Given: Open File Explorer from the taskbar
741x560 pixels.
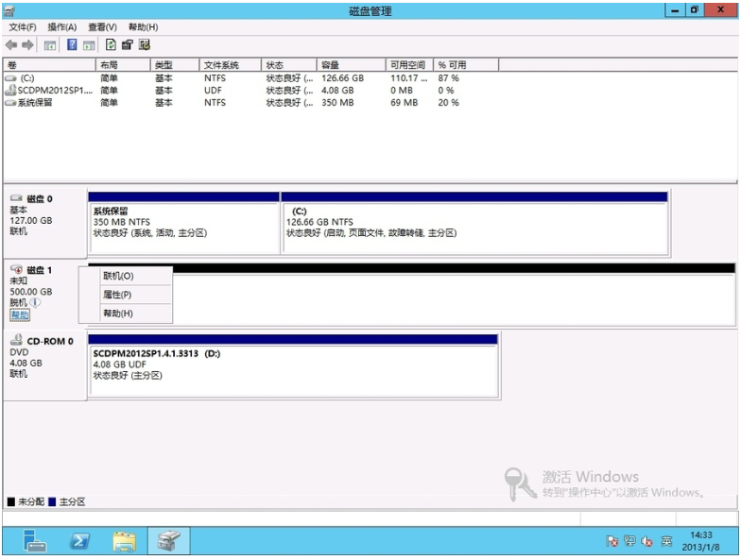Looking at the screenshot, I should coord(125,541).
